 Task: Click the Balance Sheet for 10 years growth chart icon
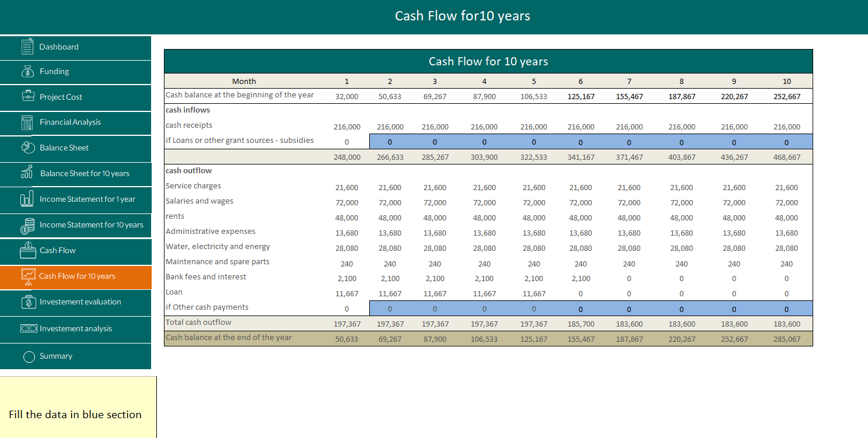point(27,173)
